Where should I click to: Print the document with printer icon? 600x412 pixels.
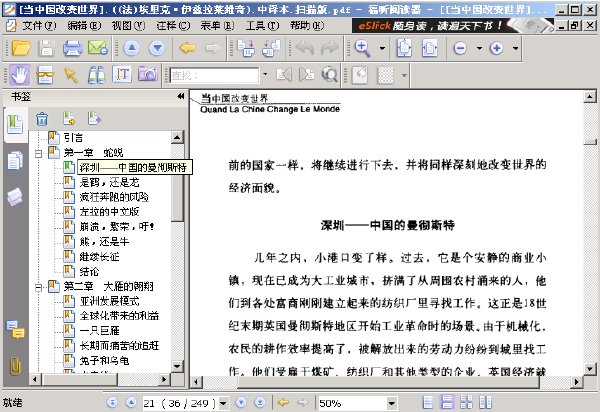(x=72, y=49)
